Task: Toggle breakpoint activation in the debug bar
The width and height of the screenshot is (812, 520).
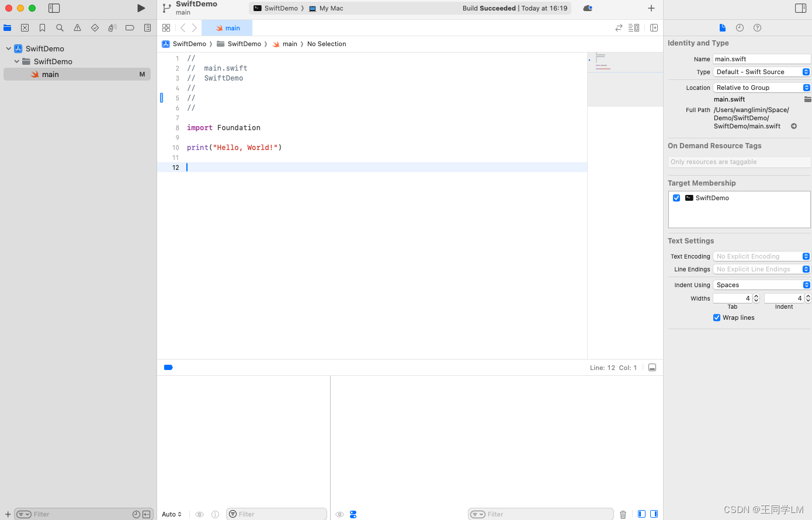Action: pos(168,368)
